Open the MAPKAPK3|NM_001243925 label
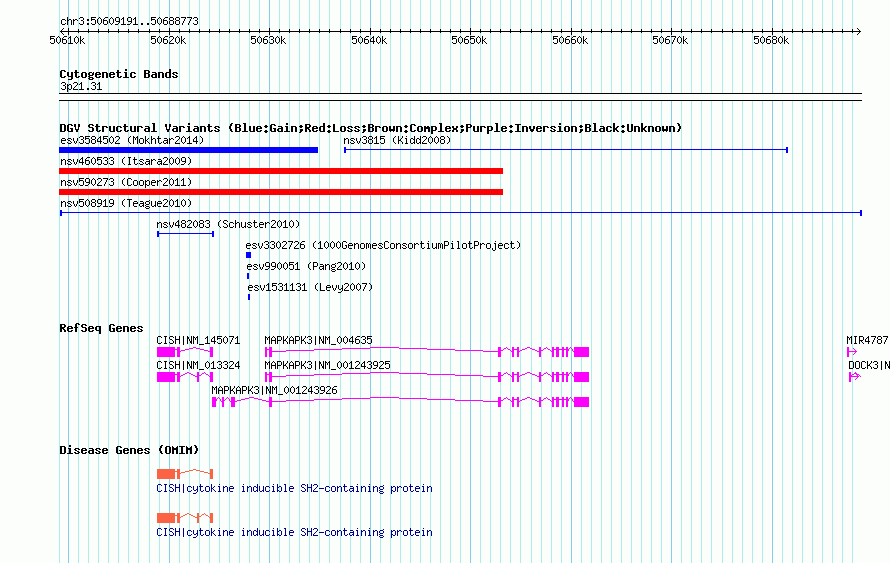Screen dimensions: 890x563 pos(328,365)
